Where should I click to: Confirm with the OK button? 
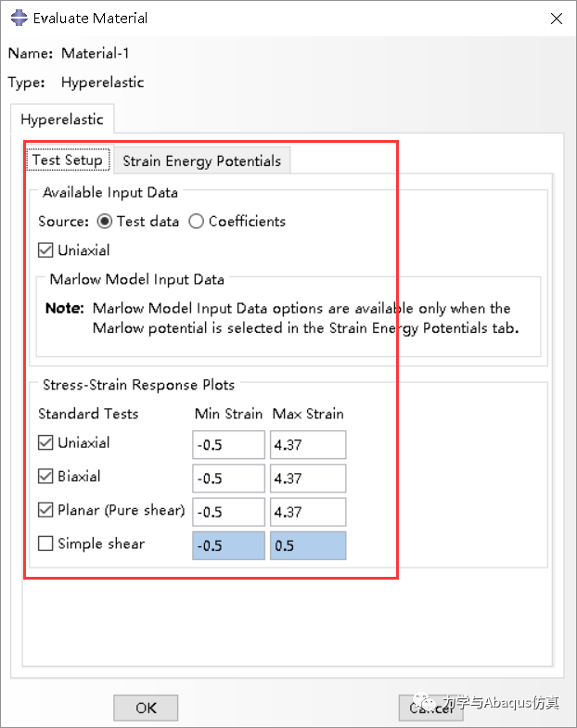point(146,708)
